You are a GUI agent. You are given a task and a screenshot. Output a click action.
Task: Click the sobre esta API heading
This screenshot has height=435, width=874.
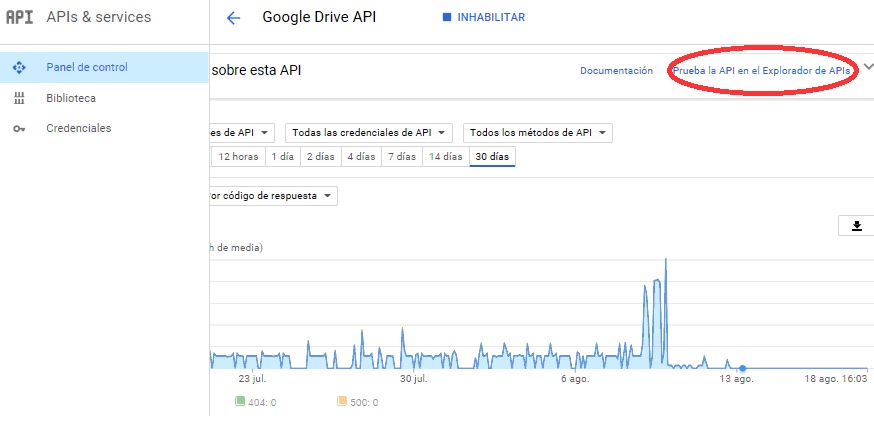pos(257,70)
